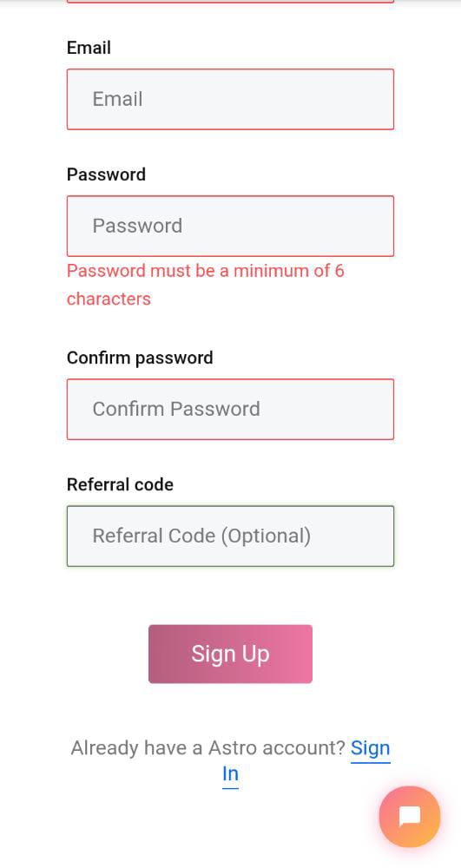Select the partially visible field at top edge

coord(230,2)
